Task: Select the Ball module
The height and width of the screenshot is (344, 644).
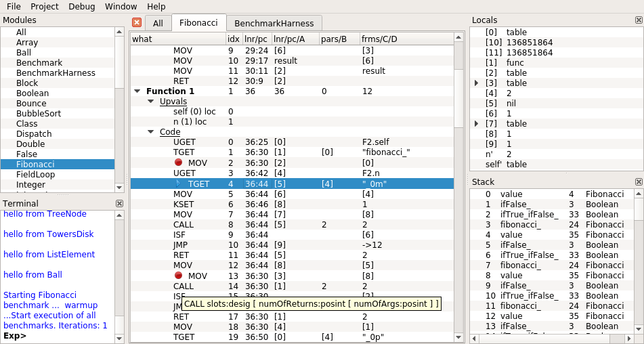Action: [58, 53]
